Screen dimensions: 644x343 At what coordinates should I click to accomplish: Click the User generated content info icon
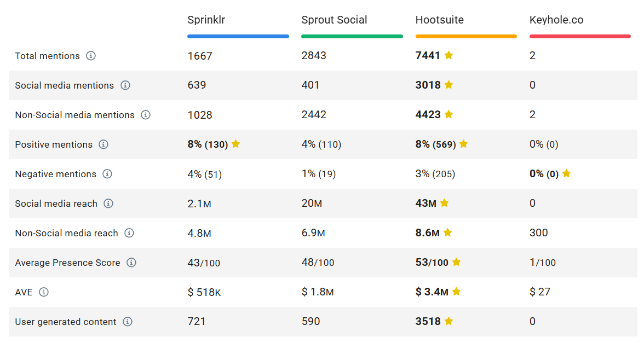tap(127, 322)
